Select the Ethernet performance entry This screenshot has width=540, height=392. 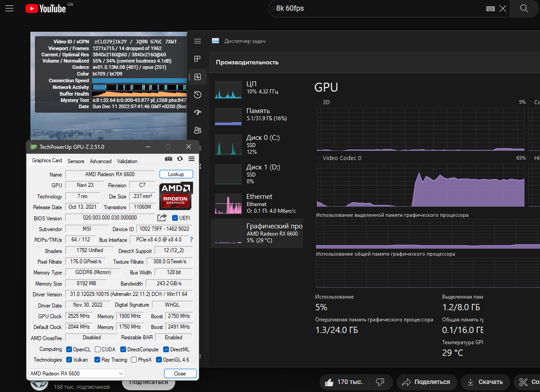[x=257, y=203]
